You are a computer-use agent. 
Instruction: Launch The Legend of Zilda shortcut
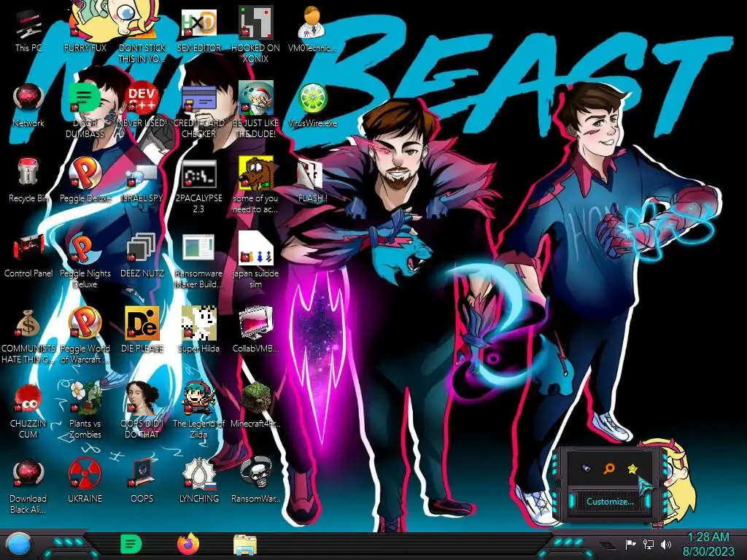coord(198,398)
